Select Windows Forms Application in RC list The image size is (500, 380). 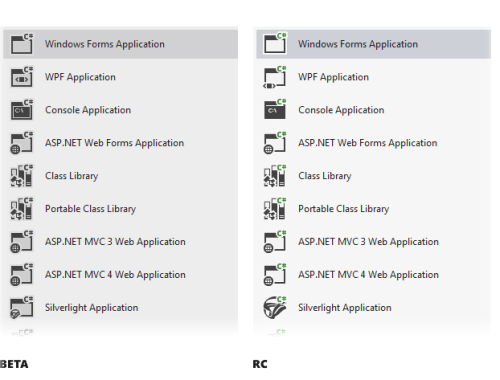pos(373,44)
